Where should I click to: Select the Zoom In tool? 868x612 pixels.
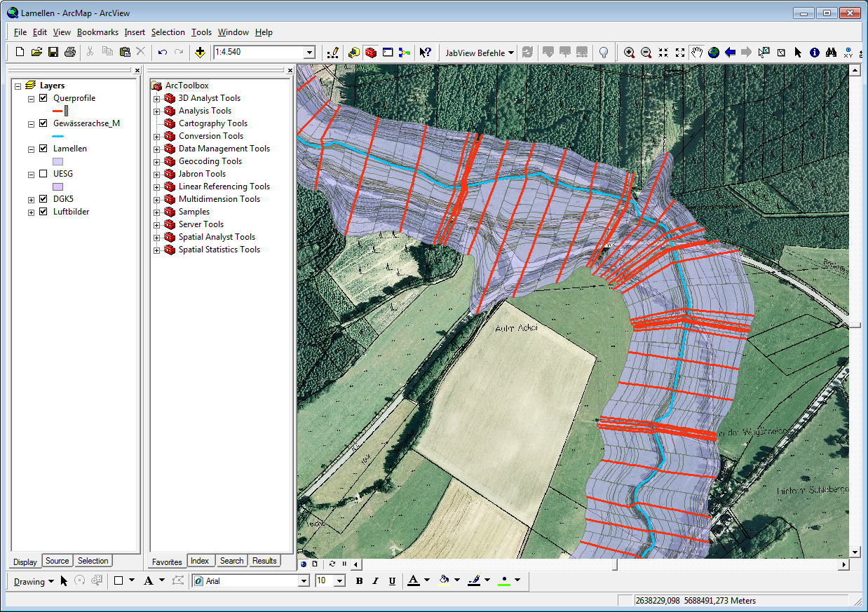[629, 53]
